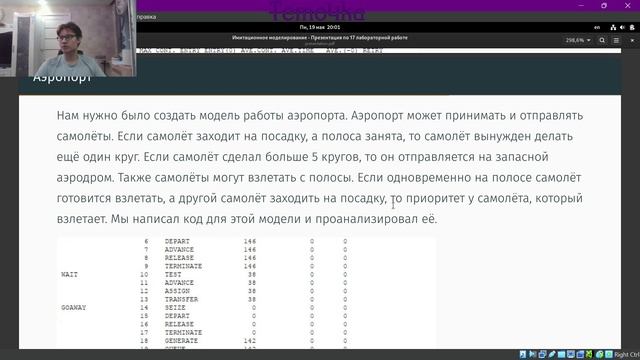Select the 'TEST' block in row 10
The image size is (640, 360).
click(x=173, y=274)
